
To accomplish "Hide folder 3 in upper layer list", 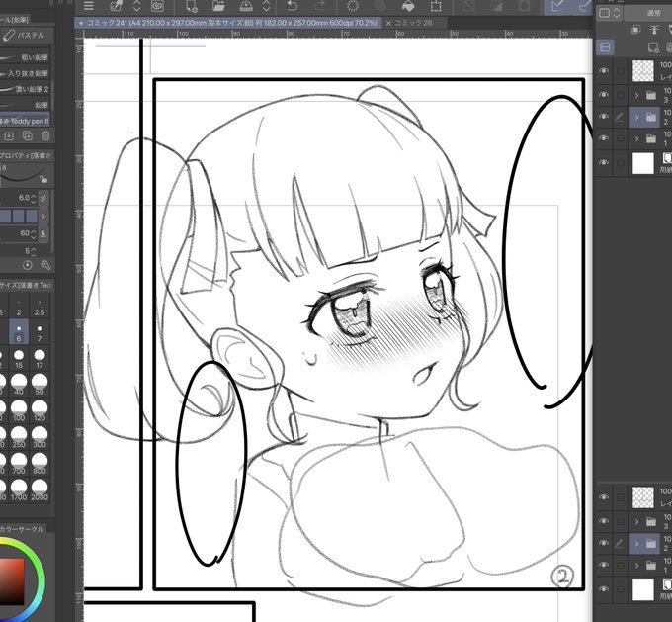I will click(604, 95).
